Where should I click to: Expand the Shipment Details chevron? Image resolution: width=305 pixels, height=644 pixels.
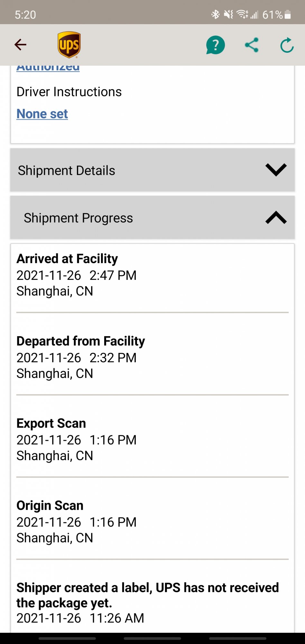276,170
